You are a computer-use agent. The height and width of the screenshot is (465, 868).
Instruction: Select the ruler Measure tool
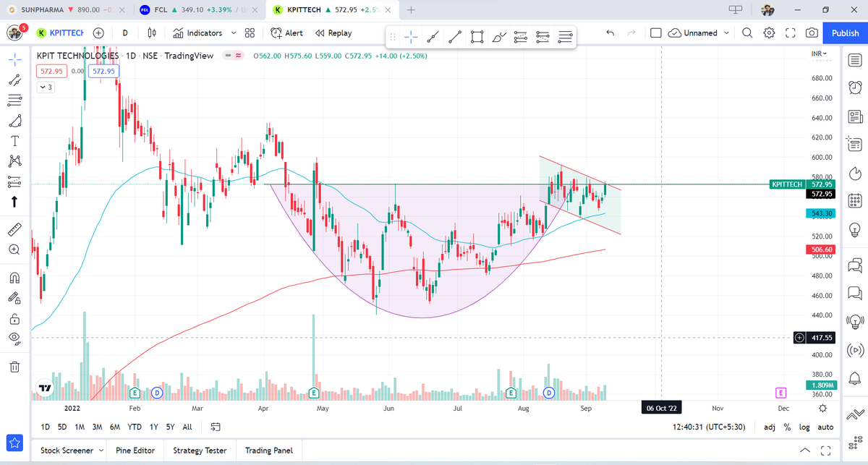[x=14, y=230]
